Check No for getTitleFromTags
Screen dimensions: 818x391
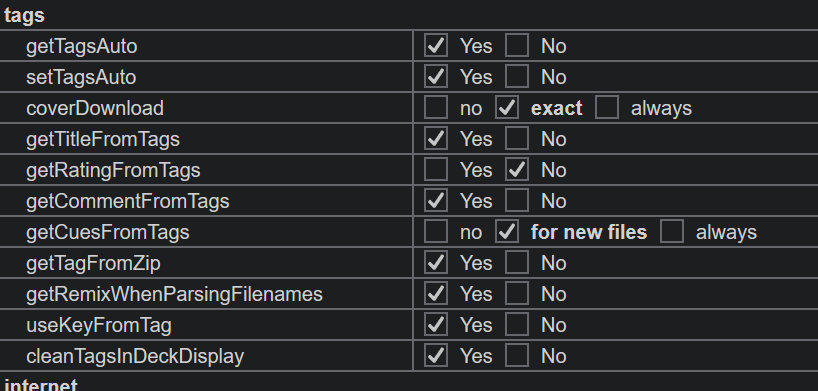(516, 139)
